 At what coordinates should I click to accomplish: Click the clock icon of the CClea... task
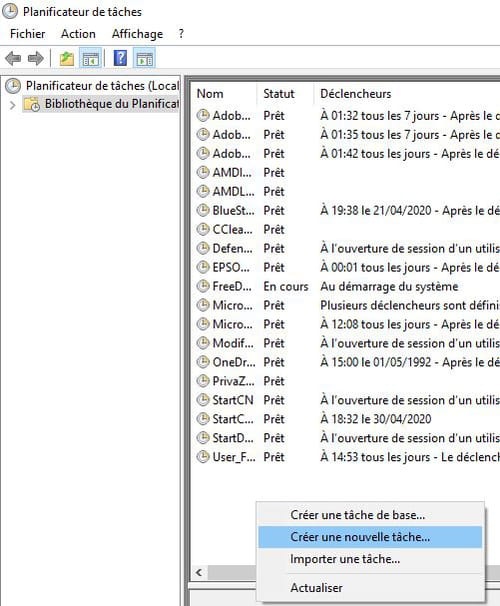[203, 229]
